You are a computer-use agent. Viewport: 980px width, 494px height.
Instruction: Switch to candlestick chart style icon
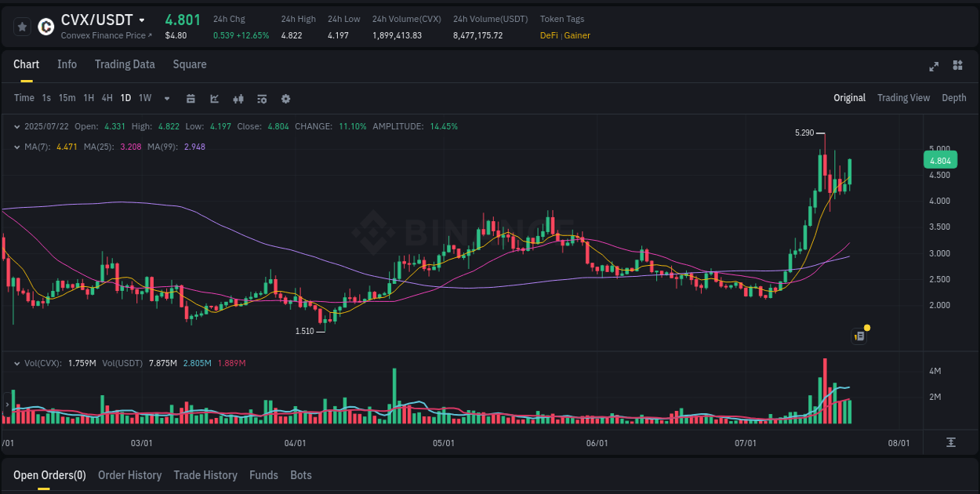[238, 99]
